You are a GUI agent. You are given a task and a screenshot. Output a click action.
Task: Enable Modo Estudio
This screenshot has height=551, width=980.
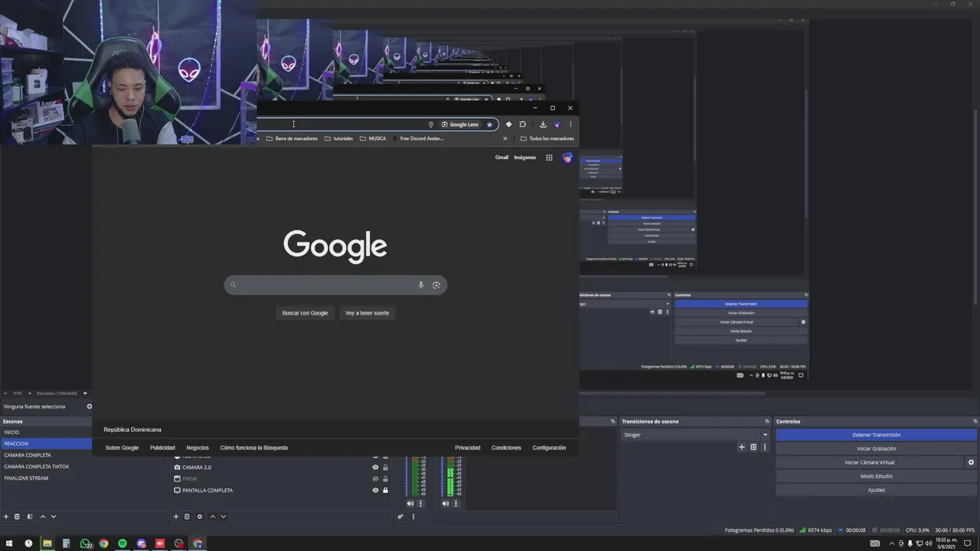click(876, 476)
